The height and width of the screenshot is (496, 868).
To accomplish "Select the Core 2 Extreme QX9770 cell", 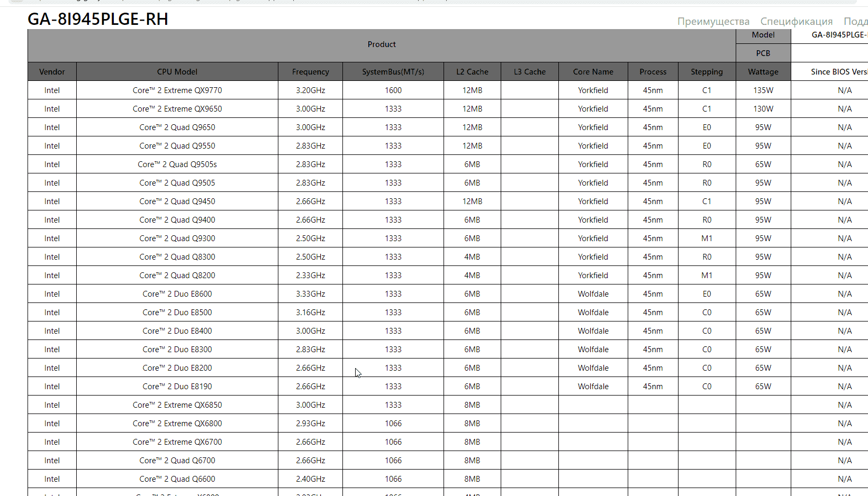I will coord(177,90).
